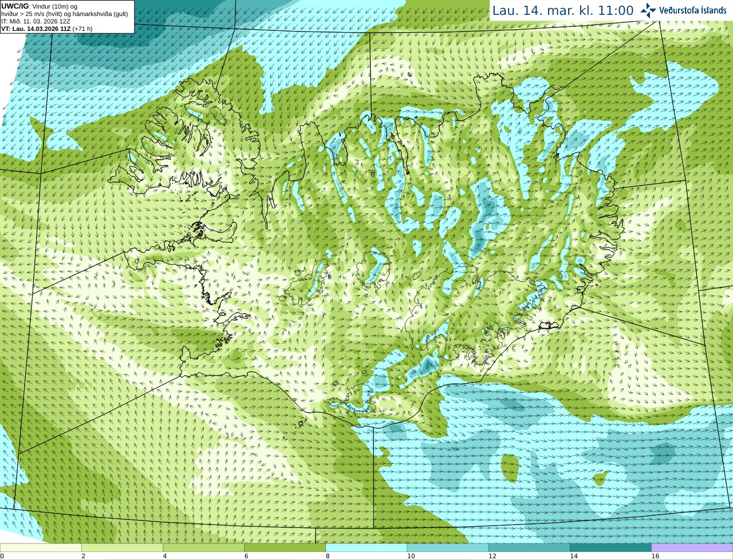The image size is (733, 560).
Task: Pick the purple above-16 m/s scale swatch
Action: (692, 548)
